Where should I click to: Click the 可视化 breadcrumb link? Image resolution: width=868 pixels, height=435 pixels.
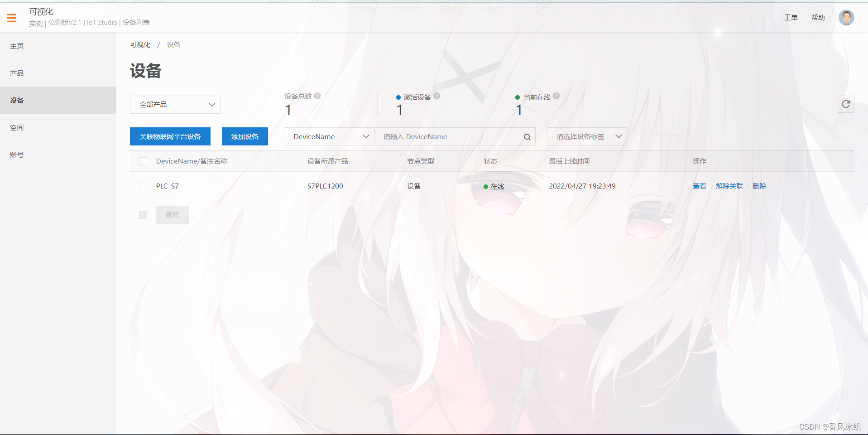(140, 44)
